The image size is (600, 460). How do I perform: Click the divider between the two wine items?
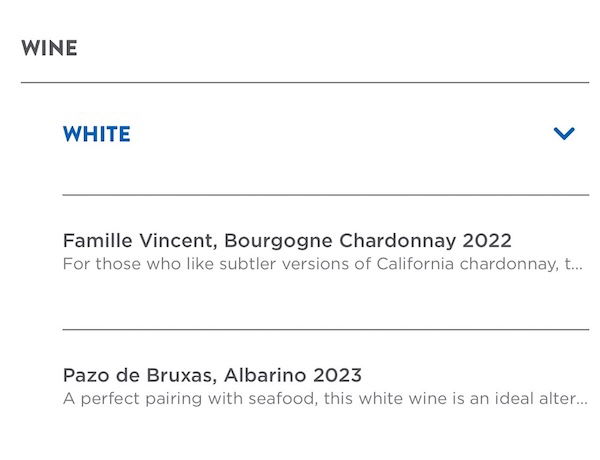coord(325,329)
